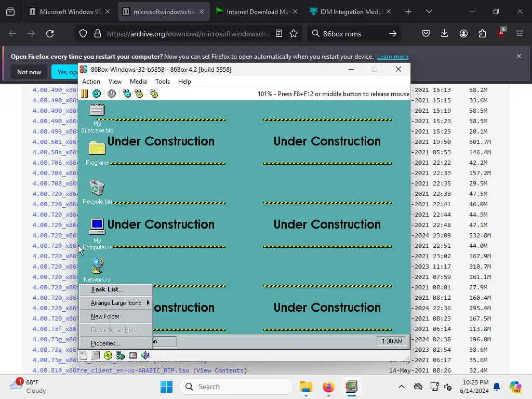Open the weather widget showing 68°F Cloudy

coord(28,387)
